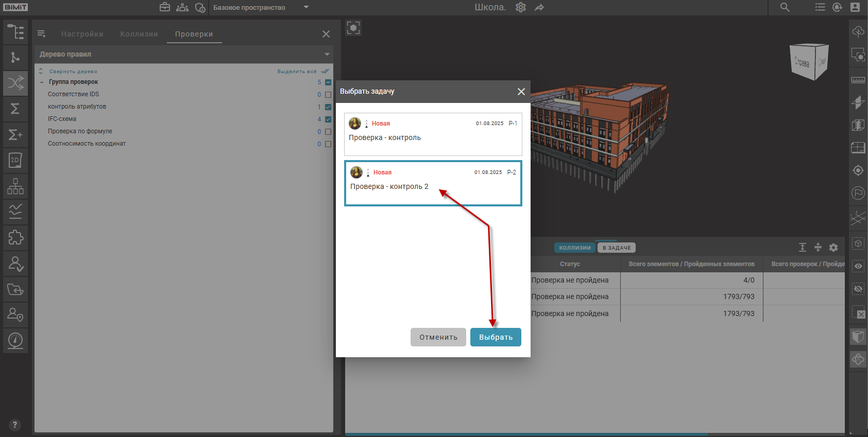Open the ruler measurement tool
Screen dimensions: 868x437
[858, 80]
